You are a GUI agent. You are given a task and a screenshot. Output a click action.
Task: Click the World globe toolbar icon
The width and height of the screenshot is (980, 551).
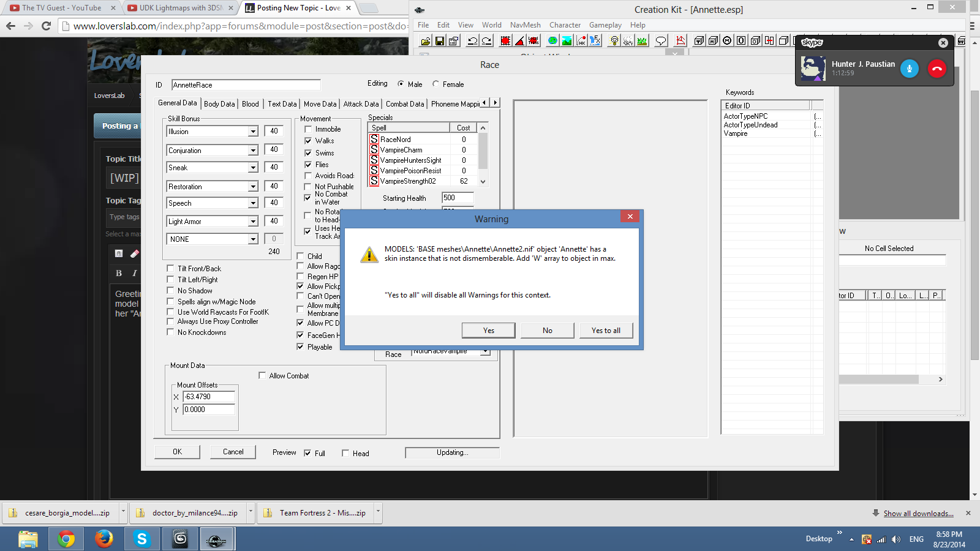[552, 41]
